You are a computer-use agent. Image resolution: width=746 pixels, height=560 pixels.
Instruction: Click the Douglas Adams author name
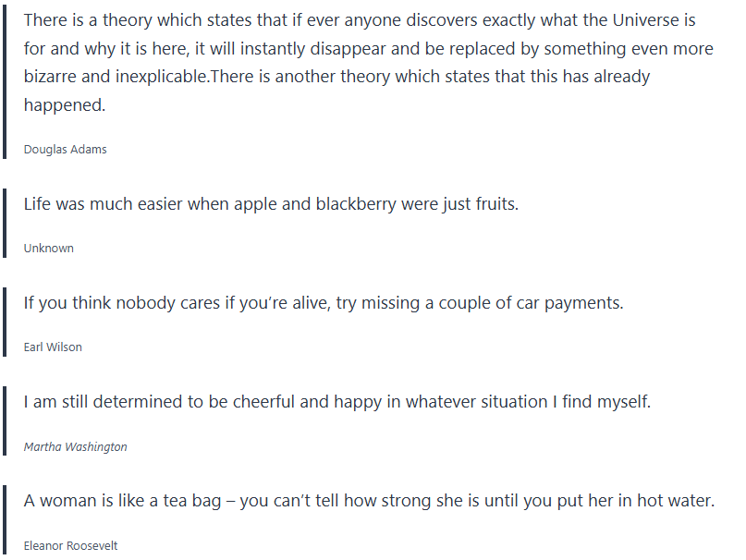(65, 149)
